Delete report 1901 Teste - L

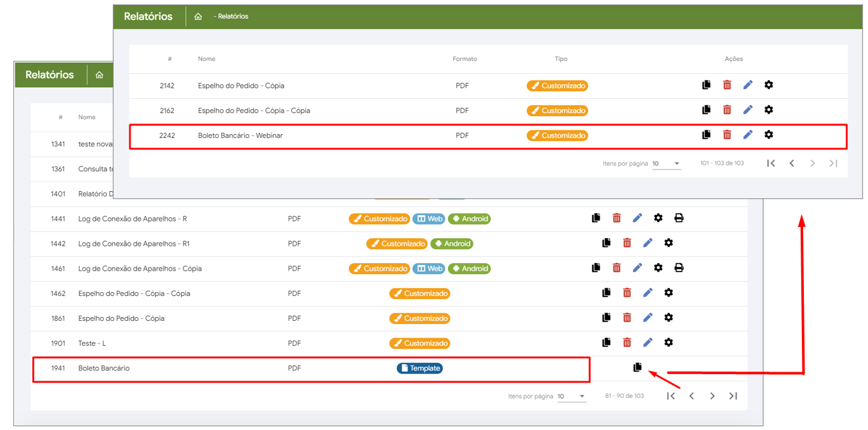pos(627,343)
